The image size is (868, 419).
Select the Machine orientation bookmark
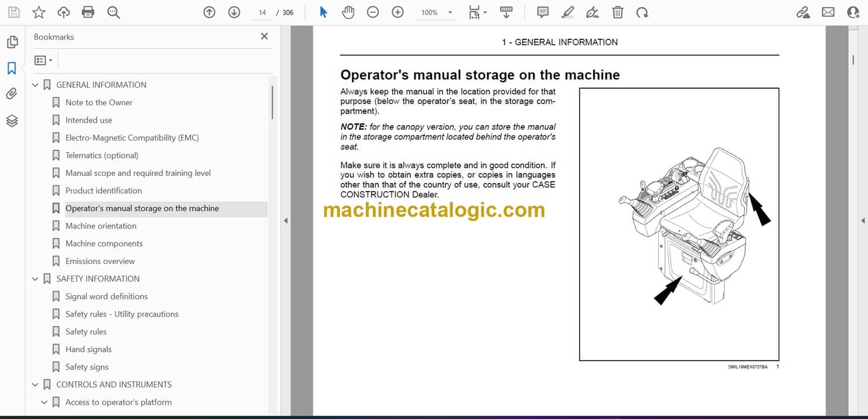101,226
